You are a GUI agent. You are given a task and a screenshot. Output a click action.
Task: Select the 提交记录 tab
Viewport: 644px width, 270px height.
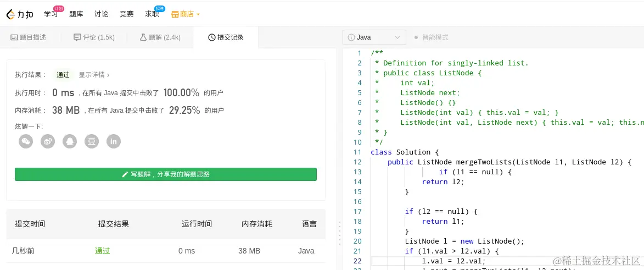(x=226, y=37)
